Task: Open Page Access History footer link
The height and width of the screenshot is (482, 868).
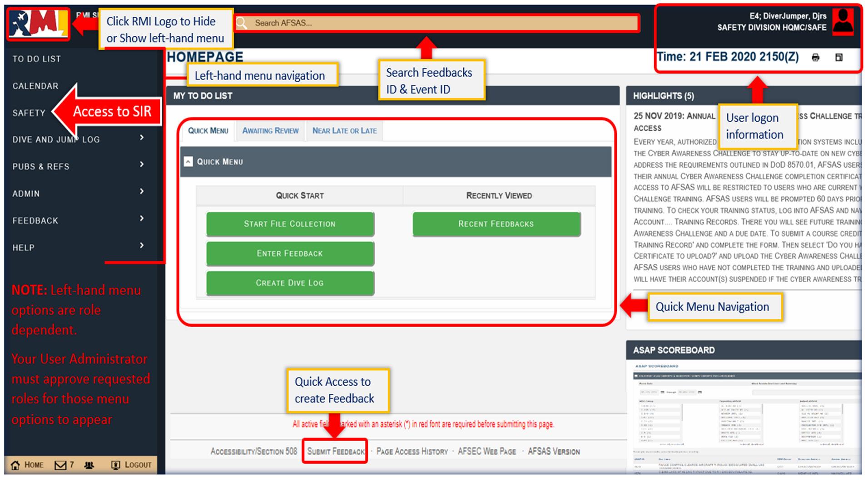Action: coord(412,452)
